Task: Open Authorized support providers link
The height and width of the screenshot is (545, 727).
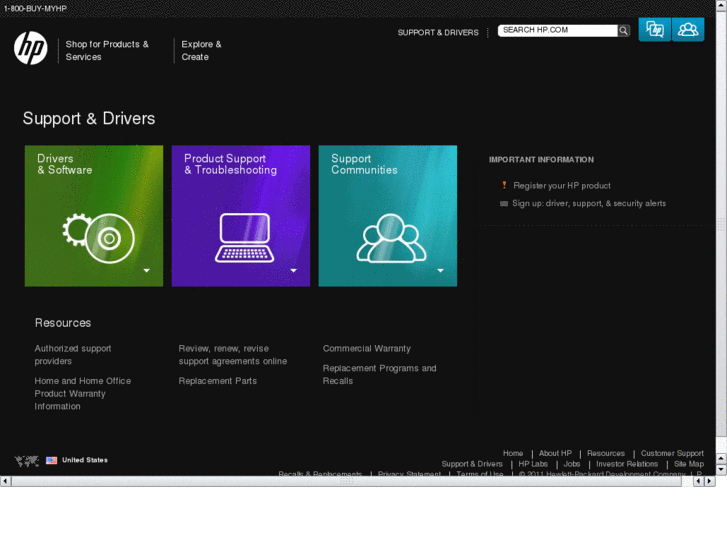Action: [x=73, y=354]
